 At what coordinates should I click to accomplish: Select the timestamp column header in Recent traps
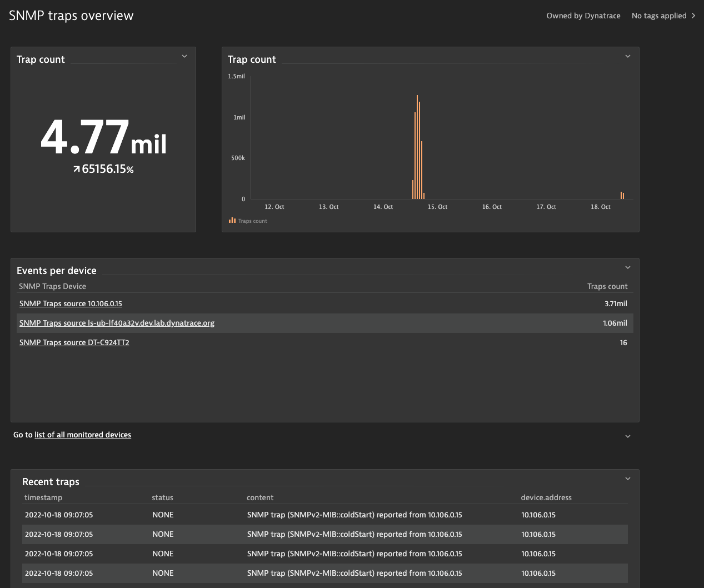click(43, 497)
